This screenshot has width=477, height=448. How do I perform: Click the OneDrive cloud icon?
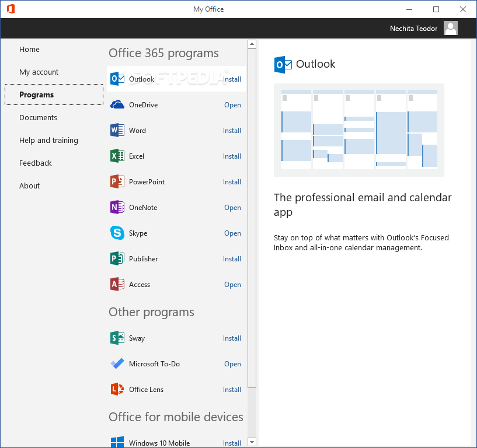click(x=117, y=104)
